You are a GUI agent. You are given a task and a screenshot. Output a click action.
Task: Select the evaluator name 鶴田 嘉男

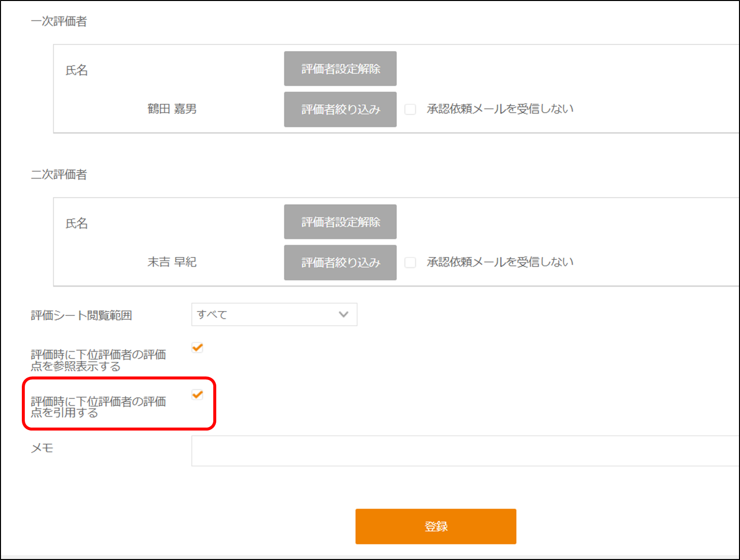[x=172, y=109]
